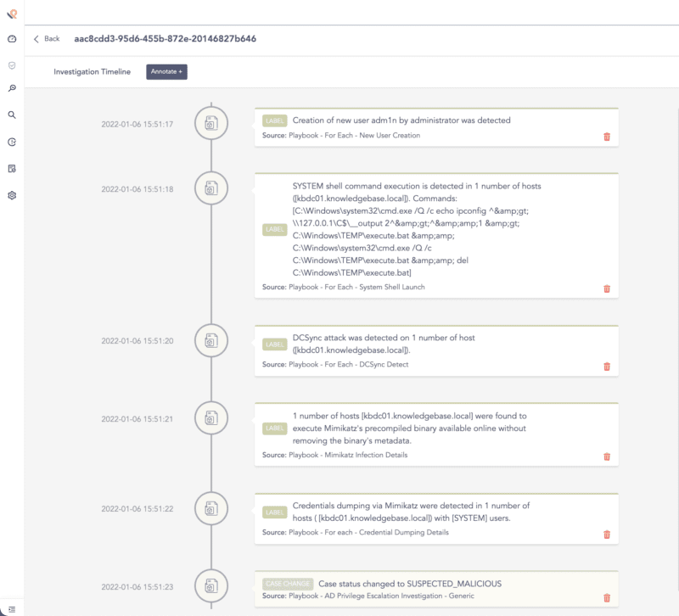Select the Investigation Timeline tab
Screen dimensions: 679x616
click(x=93, y=72)
